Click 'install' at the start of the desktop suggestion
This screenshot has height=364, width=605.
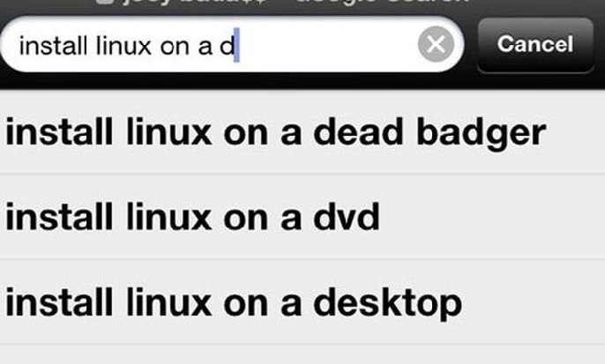pyautogui.click(x=59, y=303)
